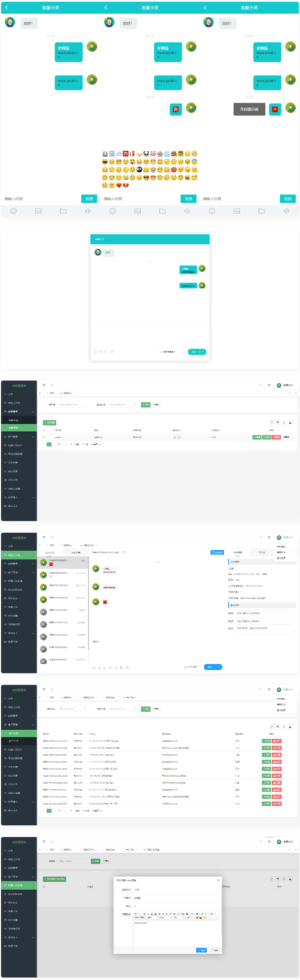Toggle the admin row status switch

tap(177, 437)
